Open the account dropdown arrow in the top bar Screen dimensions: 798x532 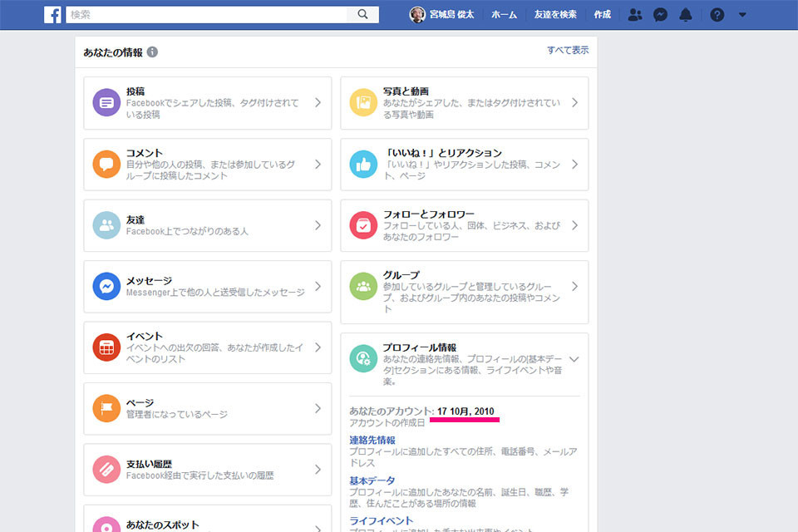coord(742,15)
